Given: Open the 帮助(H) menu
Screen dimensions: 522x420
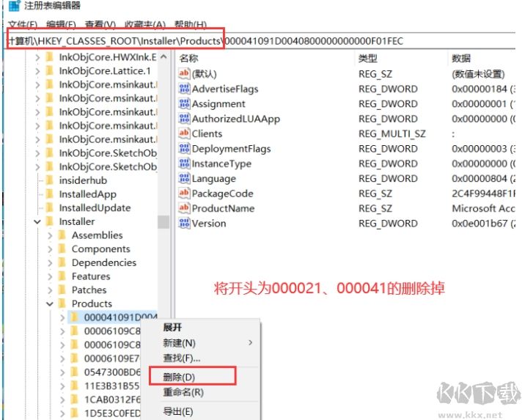Looking at the screenshot, I should click(x=190, y=25).
